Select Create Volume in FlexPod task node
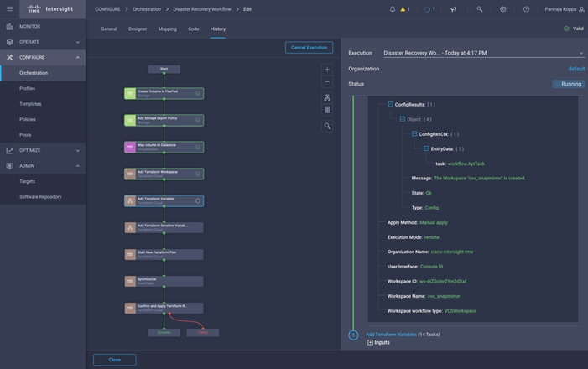 [x=164, y=93]
